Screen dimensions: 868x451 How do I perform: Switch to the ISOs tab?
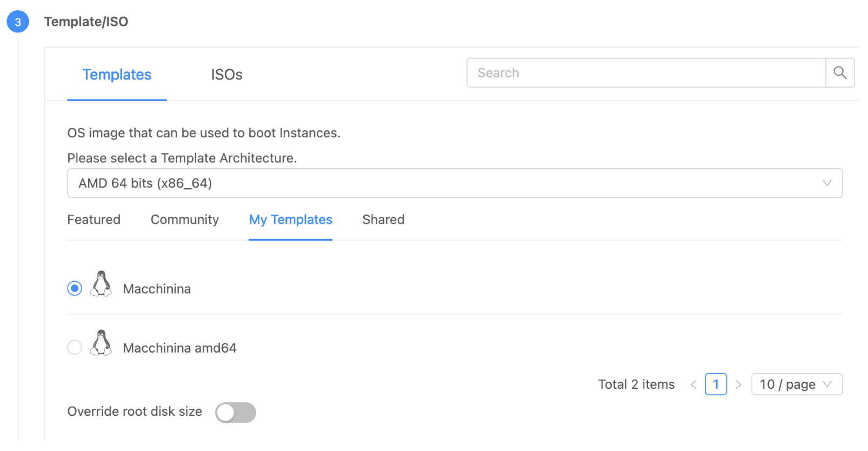226,75
